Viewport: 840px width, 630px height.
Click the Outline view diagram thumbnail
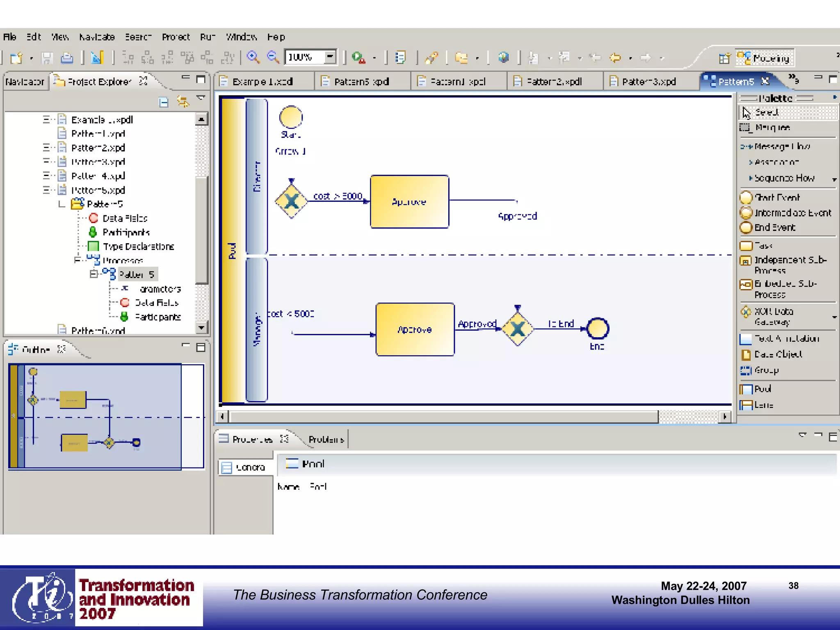[106, 416]
